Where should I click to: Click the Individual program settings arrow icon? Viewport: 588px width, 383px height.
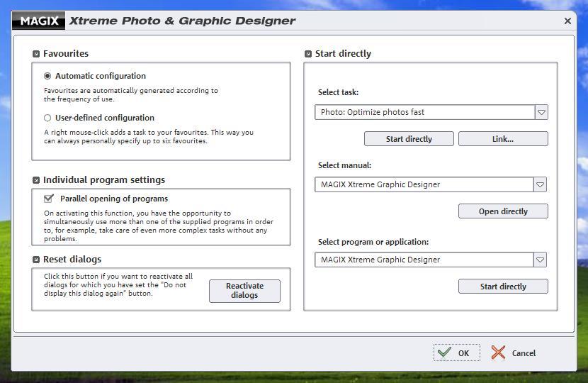[x=36, y=180]
